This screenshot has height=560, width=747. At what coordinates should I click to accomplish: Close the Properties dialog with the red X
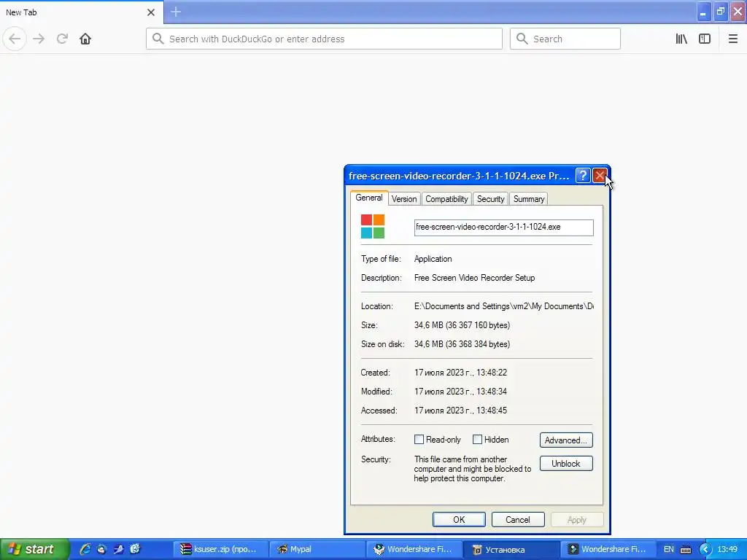click(x=600, y=176)
